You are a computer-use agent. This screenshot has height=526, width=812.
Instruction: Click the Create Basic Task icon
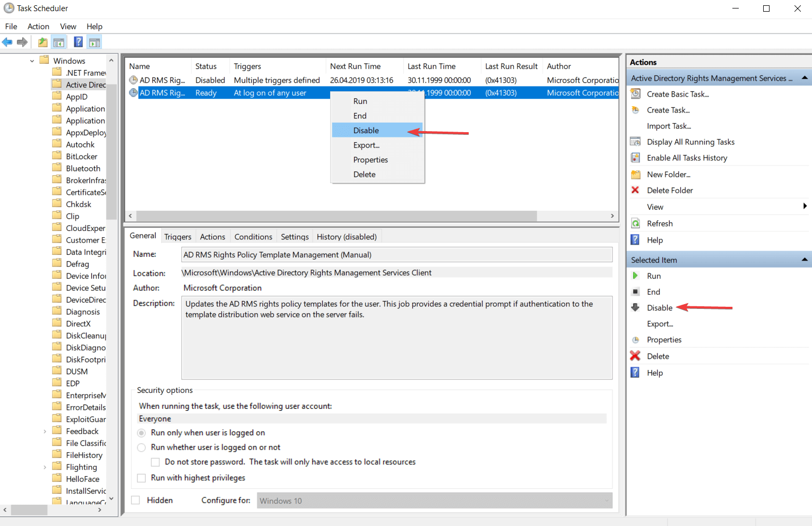635,94
